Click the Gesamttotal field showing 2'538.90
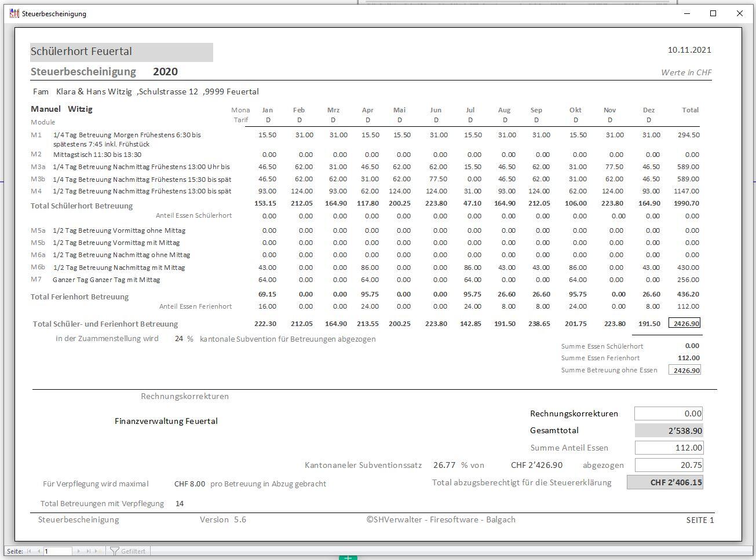Image resolution: width=756 pixels, height=560 pixels. (669, 430)
